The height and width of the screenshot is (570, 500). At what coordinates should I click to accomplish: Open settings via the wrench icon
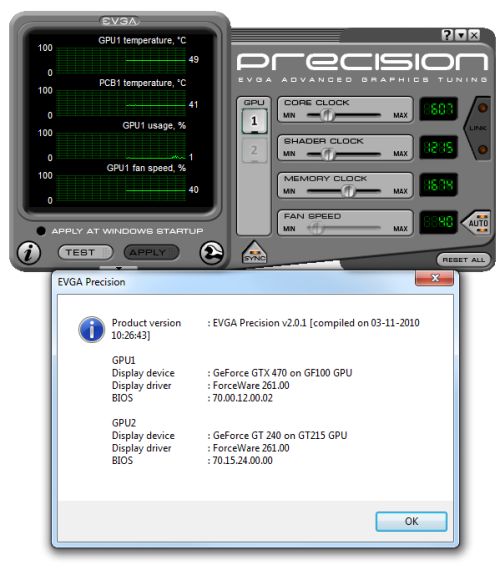[212, 253]
